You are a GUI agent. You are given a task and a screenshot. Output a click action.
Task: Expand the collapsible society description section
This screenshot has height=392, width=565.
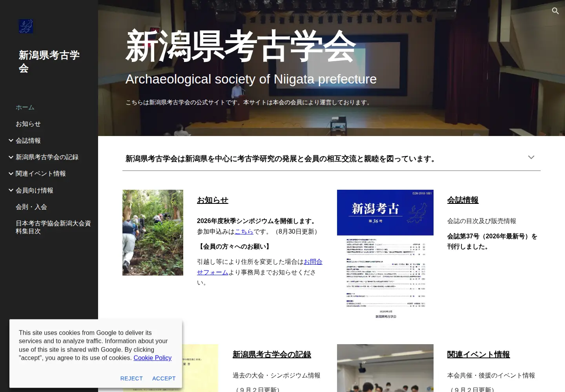[x=531, y=158]
